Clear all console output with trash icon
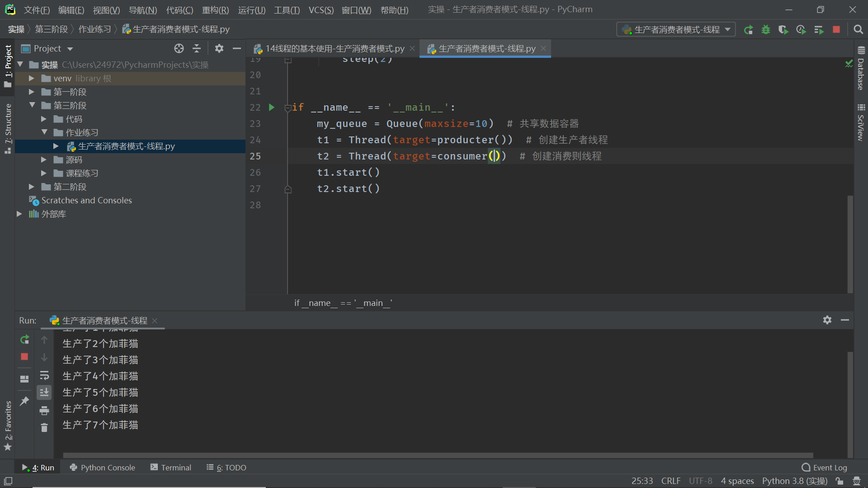Viewport: 868px width, 488px height. [x=44, y=427]
